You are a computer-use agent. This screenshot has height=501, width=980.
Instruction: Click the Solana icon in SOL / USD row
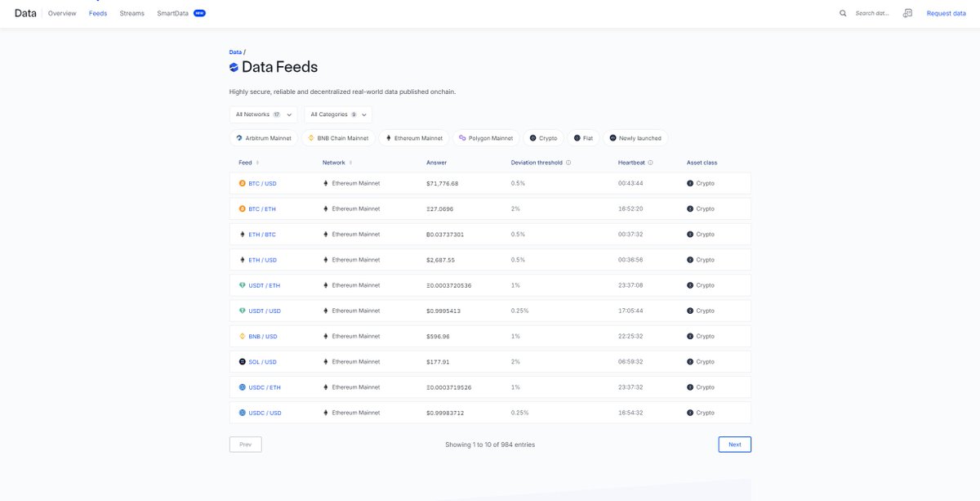tap(242, 362)
